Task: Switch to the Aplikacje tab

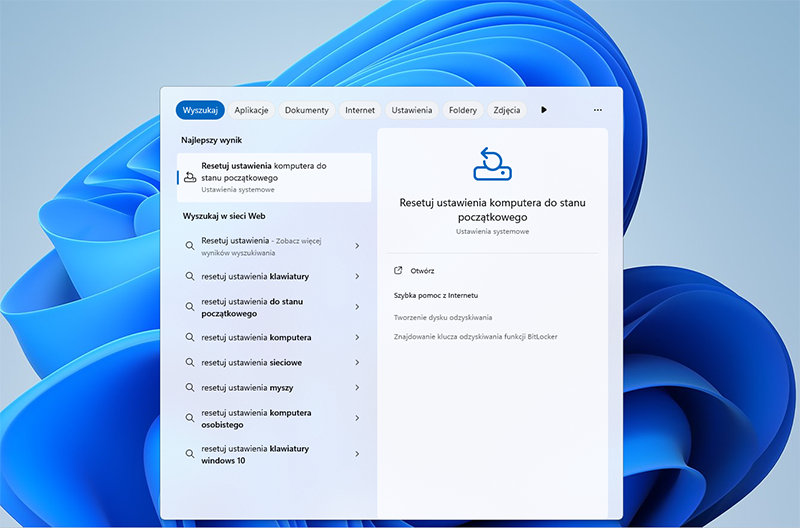Action: 252,110
